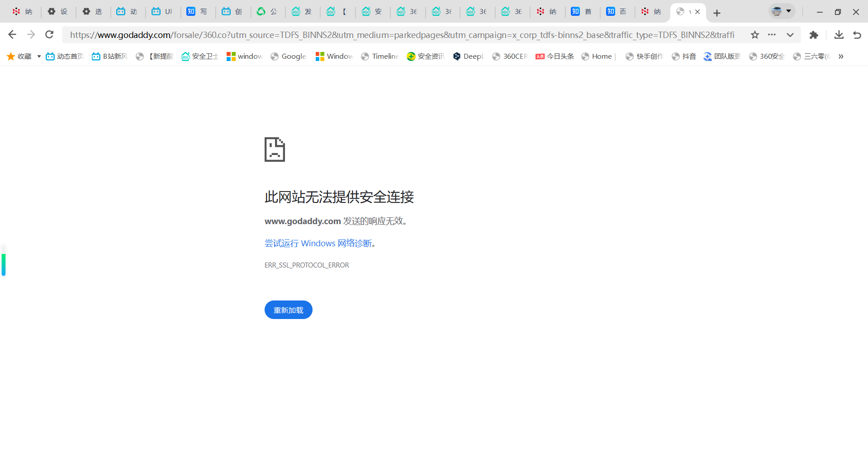Screen dimensions: 868x460
Task: Open the 抖音 bookmark
Action: [684, 56]
